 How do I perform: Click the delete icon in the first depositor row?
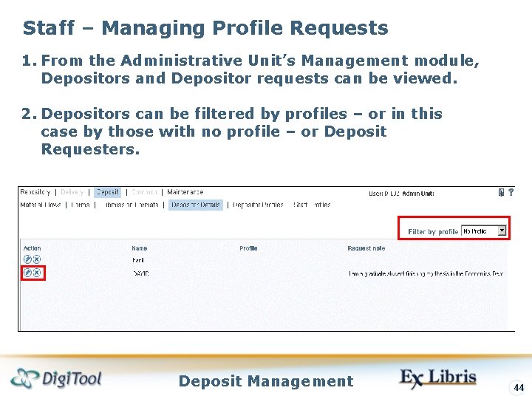click(x=37, y=259)
